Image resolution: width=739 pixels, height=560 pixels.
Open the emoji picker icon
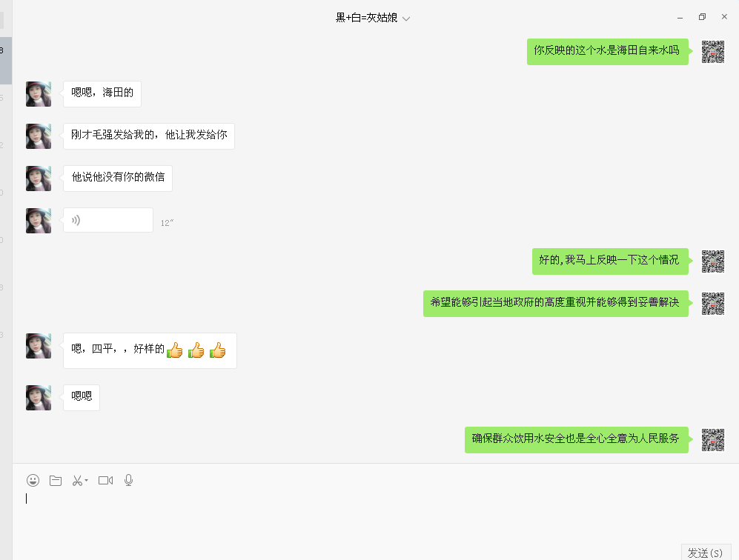coord(33,481)
